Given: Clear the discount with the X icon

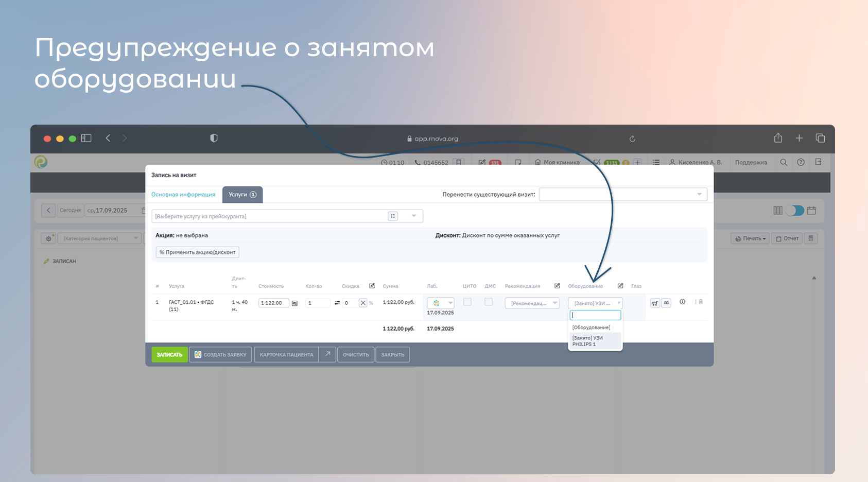Looking at the screenshot, I should (x=363, y=303).
